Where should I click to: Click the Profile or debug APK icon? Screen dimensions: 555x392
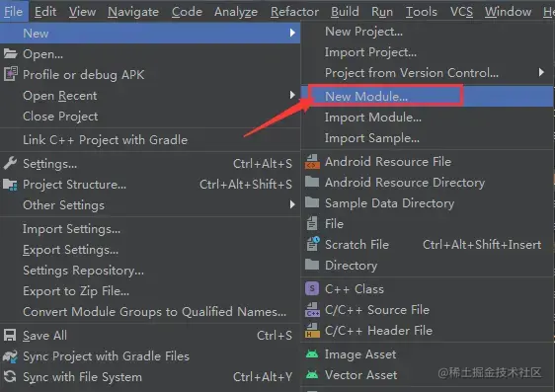(x=10, y=74)
